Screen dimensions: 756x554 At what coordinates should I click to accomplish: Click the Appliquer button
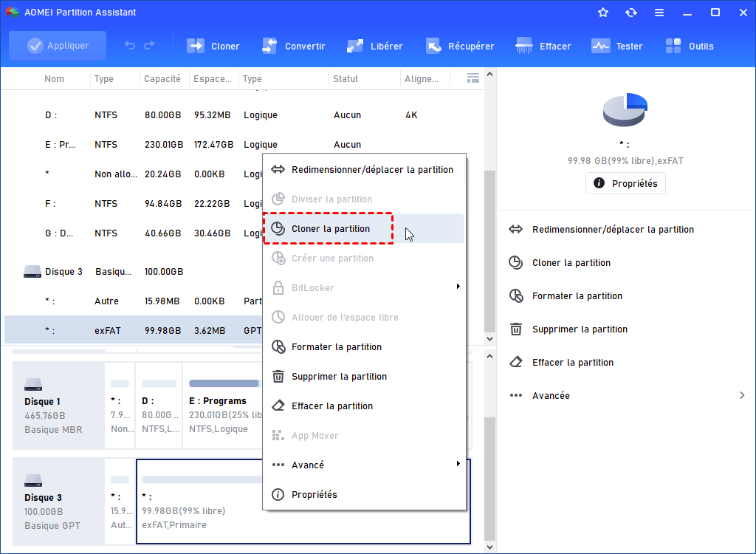57,45
